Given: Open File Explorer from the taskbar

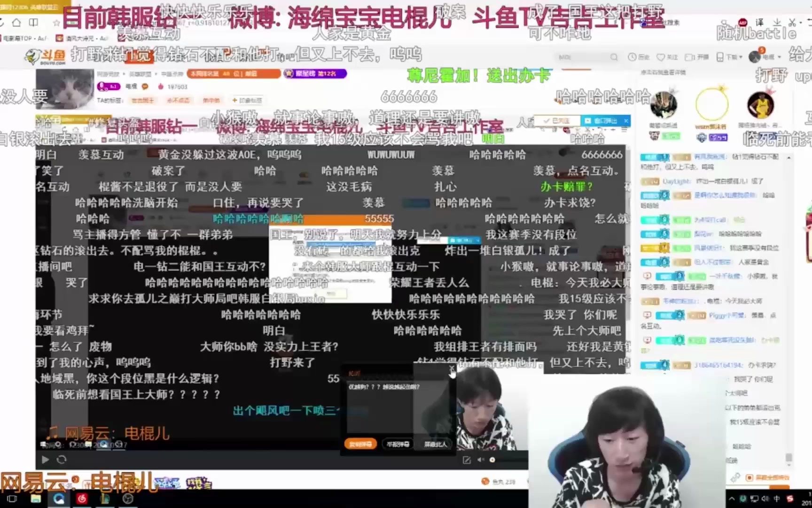Looking at the screenshot, I should point(35,499).
